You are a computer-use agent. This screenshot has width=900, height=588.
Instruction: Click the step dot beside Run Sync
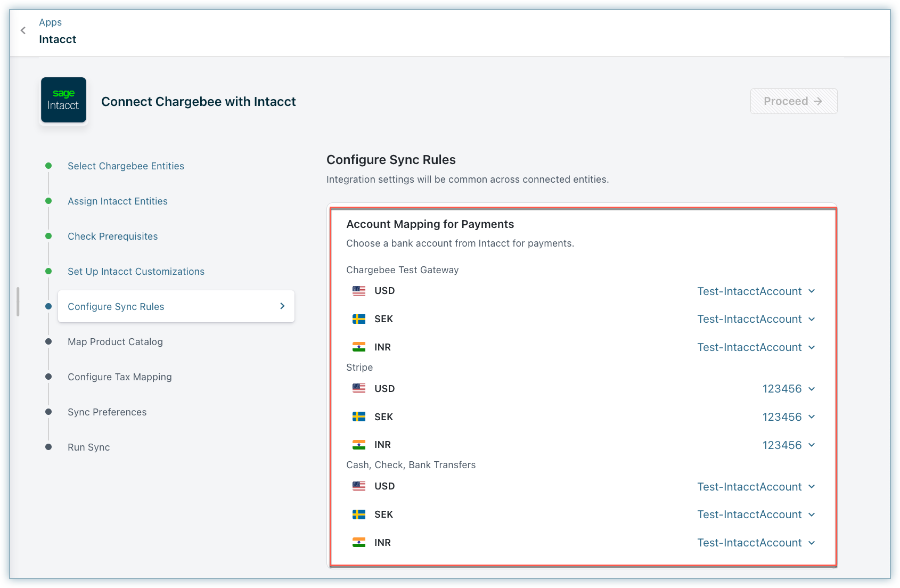pos(48,447)
